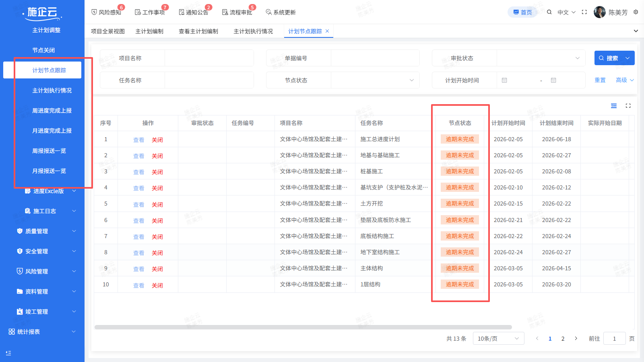Click the 重置 reset link
644x362 pixels.
click(600, 80)
